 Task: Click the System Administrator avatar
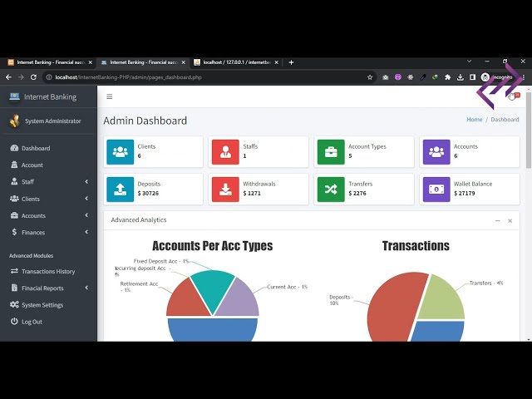click(x=15, y=121)
